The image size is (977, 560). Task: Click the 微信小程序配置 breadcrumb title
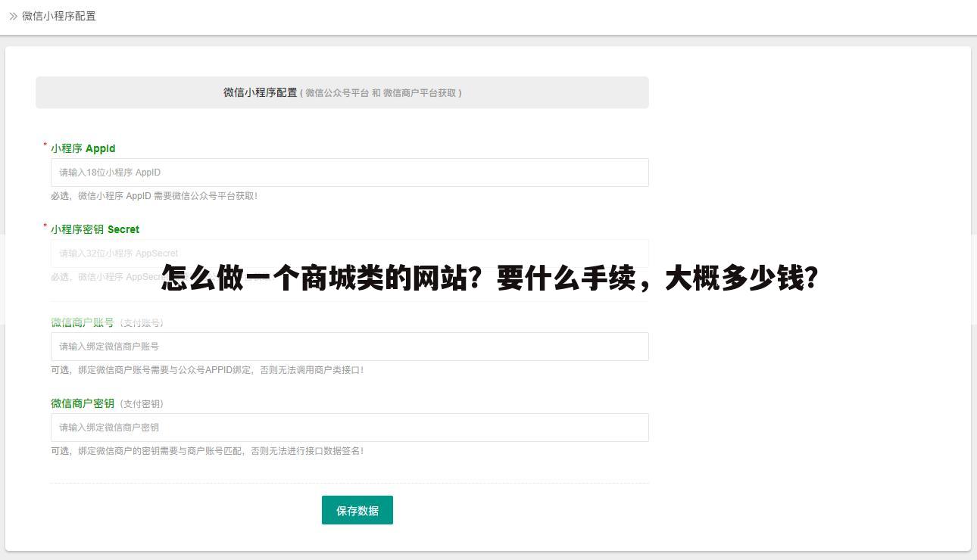tap(59, 16)
